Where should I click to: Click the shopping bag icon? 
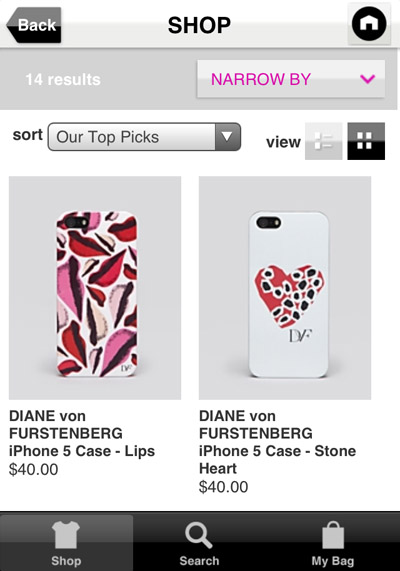click(333, 535)
